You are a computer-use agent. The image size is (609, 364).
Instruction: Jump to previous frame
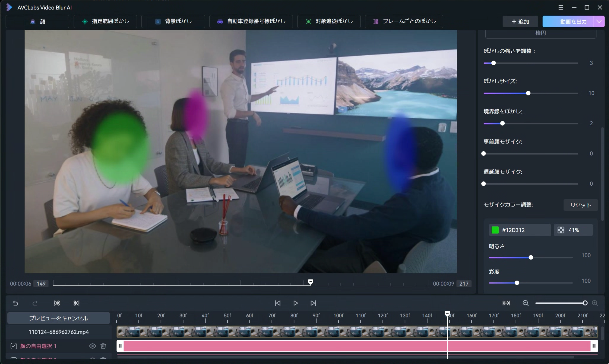[x=278, y=303]
